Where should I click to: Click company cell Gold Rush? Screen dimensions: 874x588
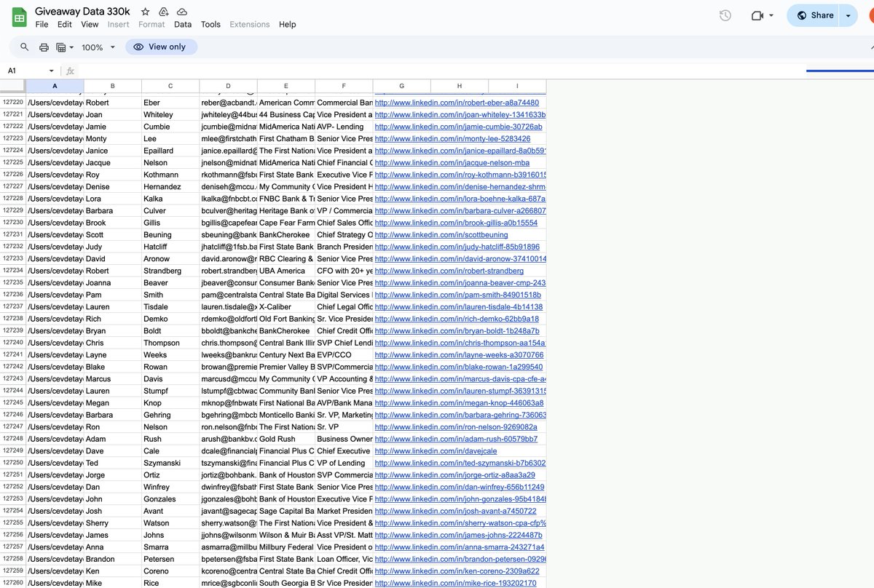click(286, 439)
